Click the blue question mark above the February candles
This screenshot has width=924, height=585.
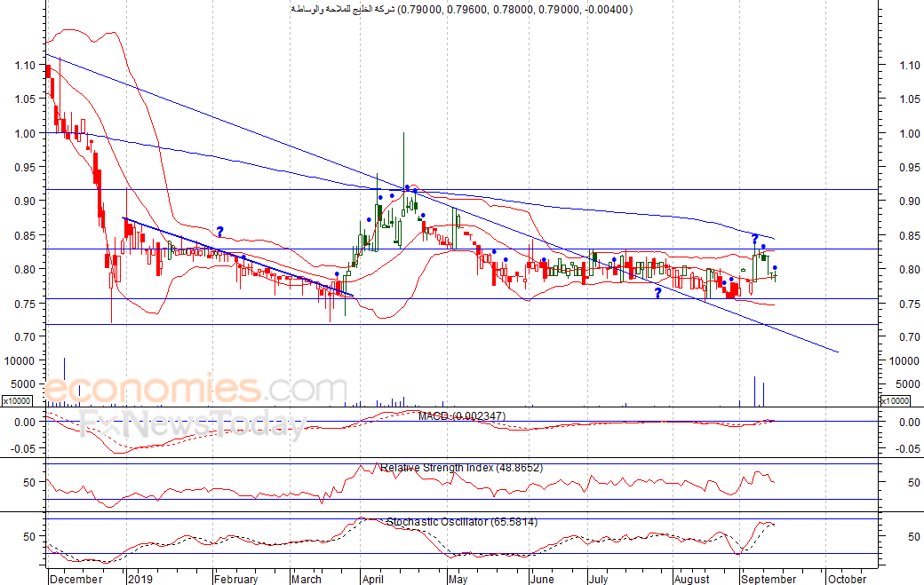point(219,232)
